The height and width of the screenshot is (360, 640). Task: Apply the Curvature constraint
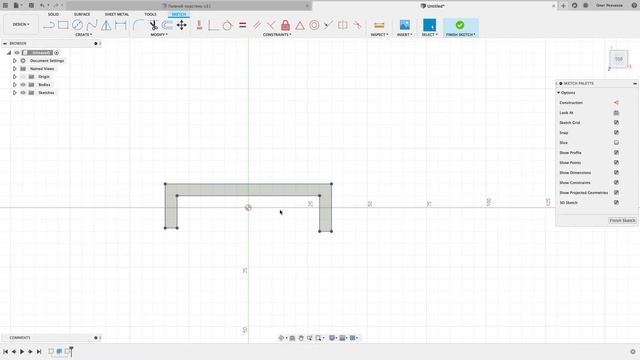[x=357, y=25]
